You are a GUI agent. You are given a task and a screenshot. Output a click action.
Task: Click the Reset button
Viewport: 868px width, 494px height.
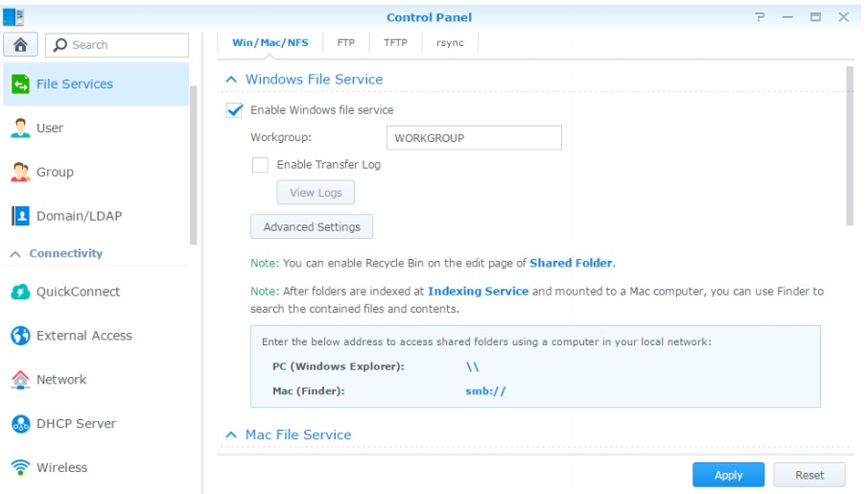coord(809,475)
